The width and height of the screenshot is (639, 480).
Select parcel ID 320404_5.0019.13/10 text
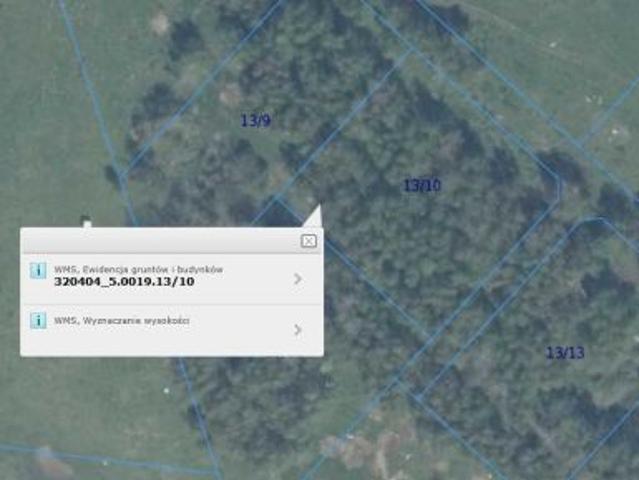124,282
